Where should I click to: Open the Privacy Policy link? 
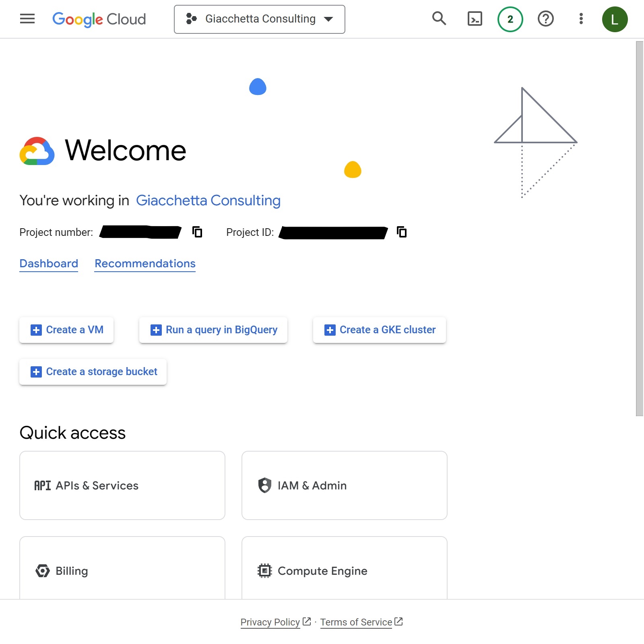point(270,622)
